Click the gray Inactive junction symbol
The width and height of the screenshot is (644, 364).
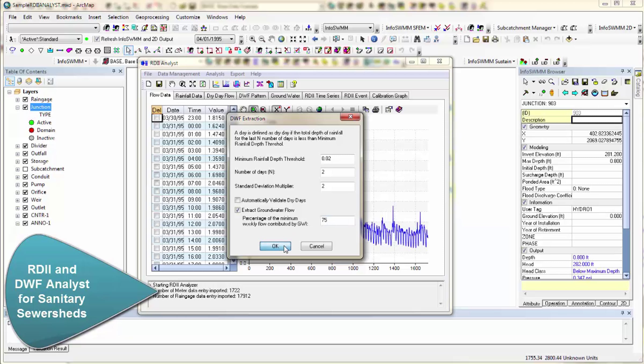pyautogui.click(x=32, y=138)
